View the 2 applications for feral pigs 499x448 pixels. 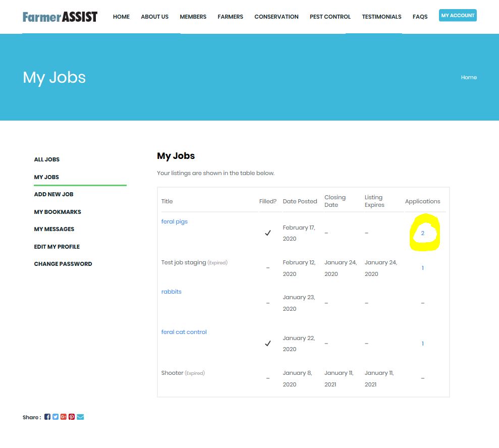pyautogui.click(x=423, y=233)
